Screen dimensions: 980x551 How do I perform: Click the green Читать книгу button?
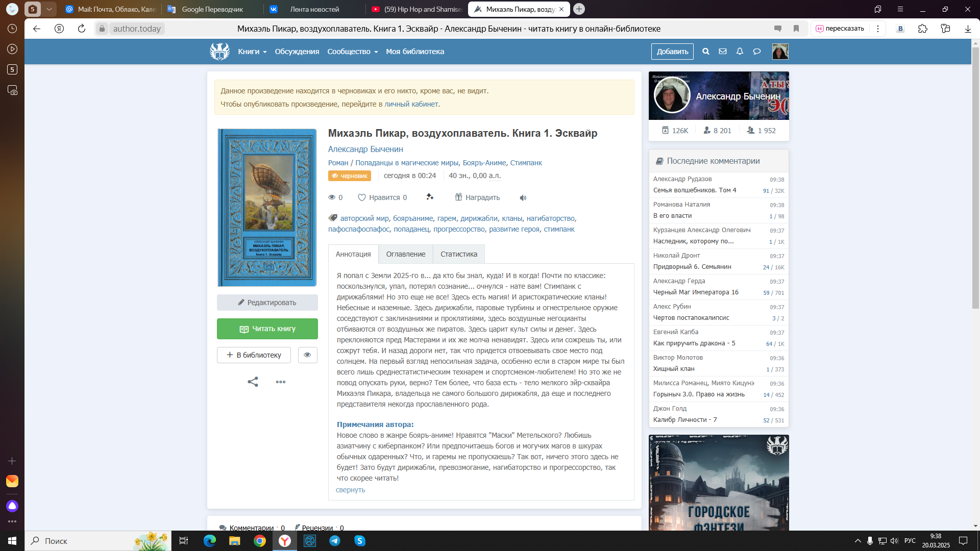coord(267,329)
